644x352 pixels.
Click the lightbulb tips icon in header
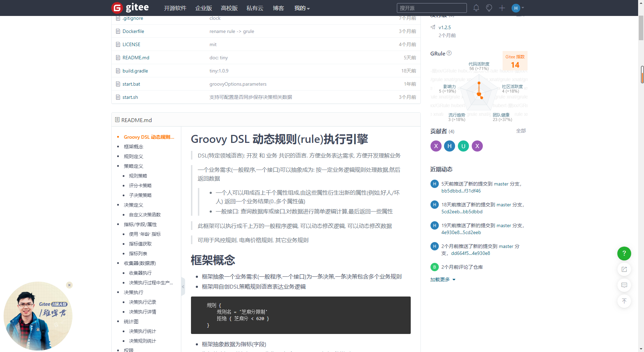[x=489, y=8]
